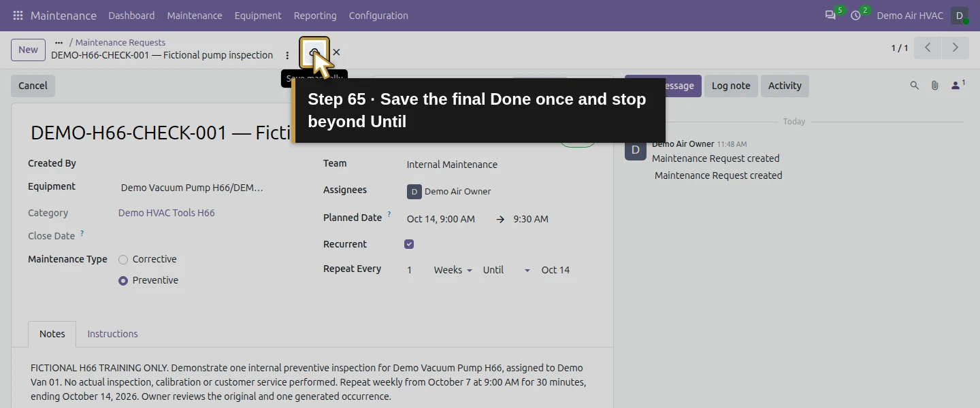Switch to the Notes tab
Viewport: 980px width, 408px height.
click(x=52, y=334)
